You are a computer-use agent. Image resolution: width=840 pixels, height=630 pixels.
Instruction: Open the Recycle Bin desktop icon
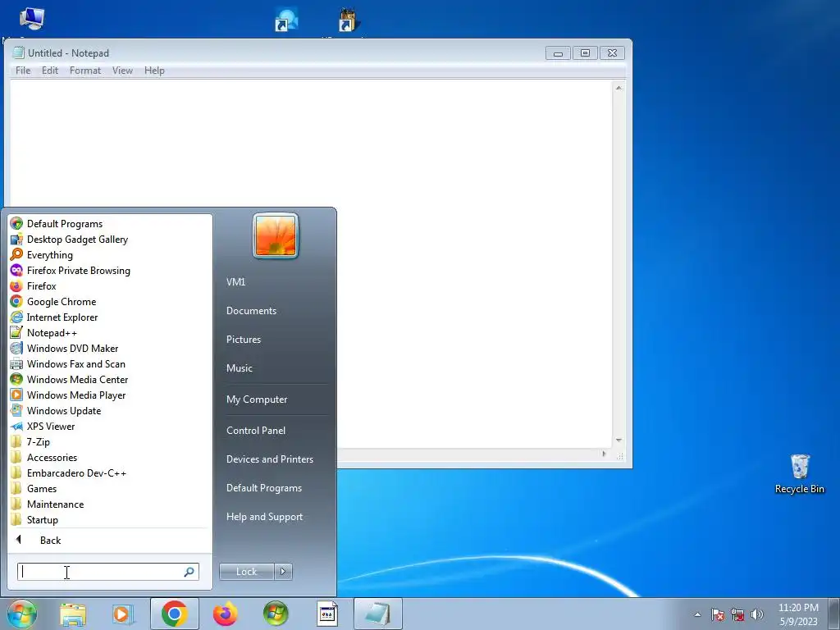coord(799,473)
